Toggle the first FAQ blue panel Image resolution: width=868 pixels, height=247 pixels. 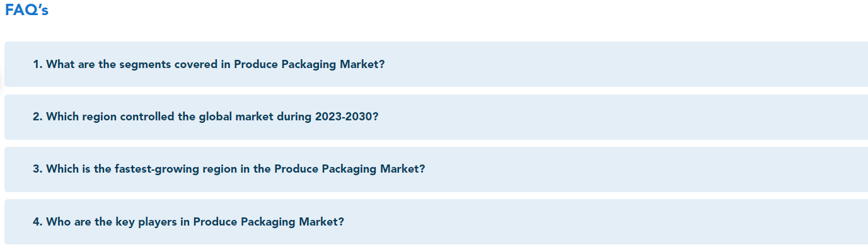coord(436,64)
